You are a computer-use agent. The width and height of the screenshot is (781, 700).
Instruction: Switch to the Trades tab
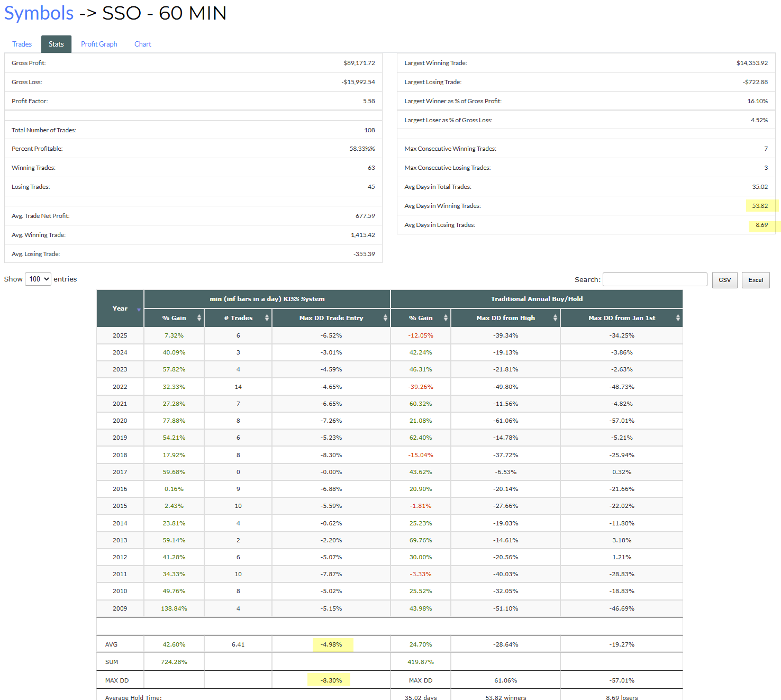click(x=22, y=44)
